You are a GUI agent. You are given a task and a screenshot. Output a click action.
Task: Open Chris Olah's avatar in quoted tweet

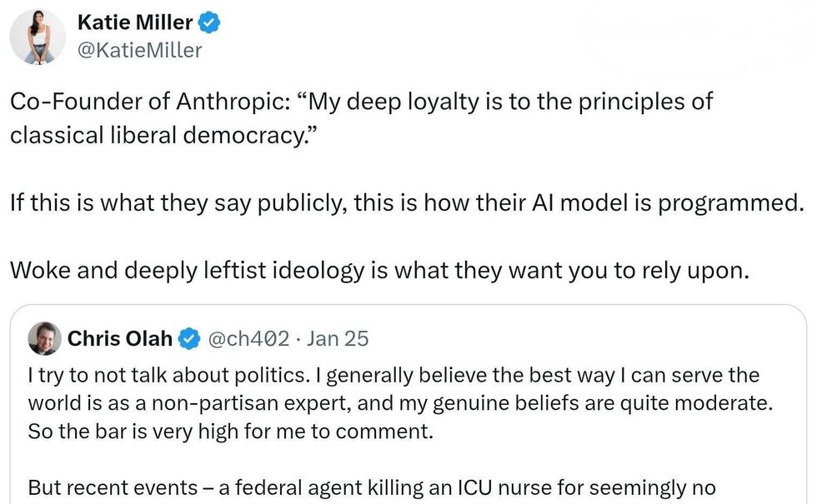44,338
